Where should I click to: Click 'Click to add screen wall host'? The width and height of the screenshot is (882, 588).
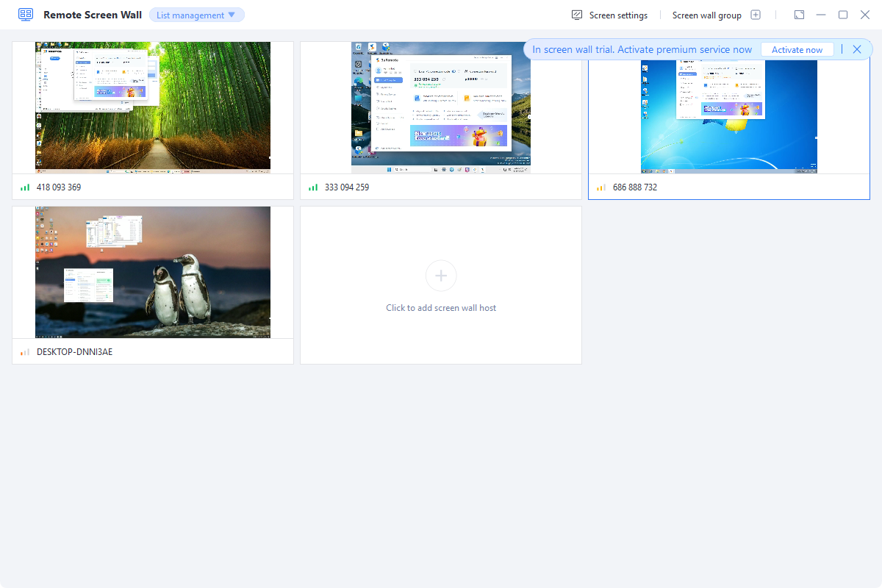pyautogui.click(x=440, y=307)
